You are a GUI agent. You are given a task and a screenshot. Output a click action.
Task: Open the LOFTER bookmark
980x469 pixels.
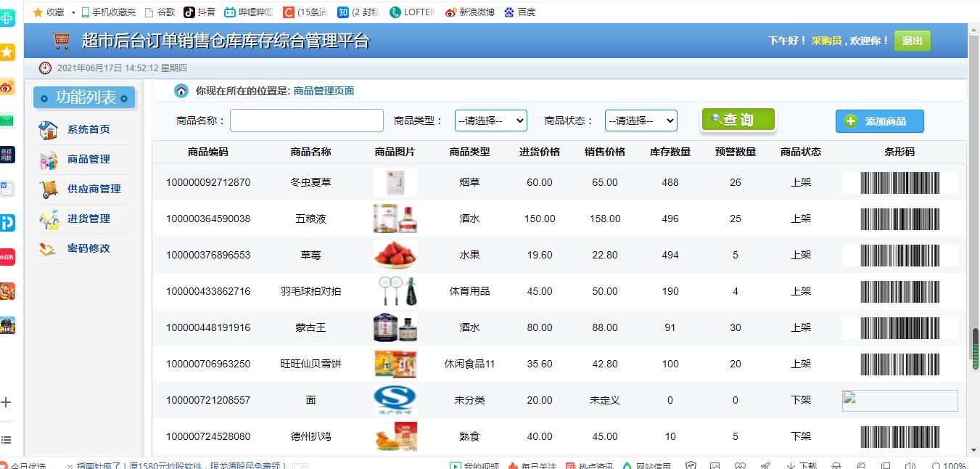pyautogui.click(x=412, y=12)
